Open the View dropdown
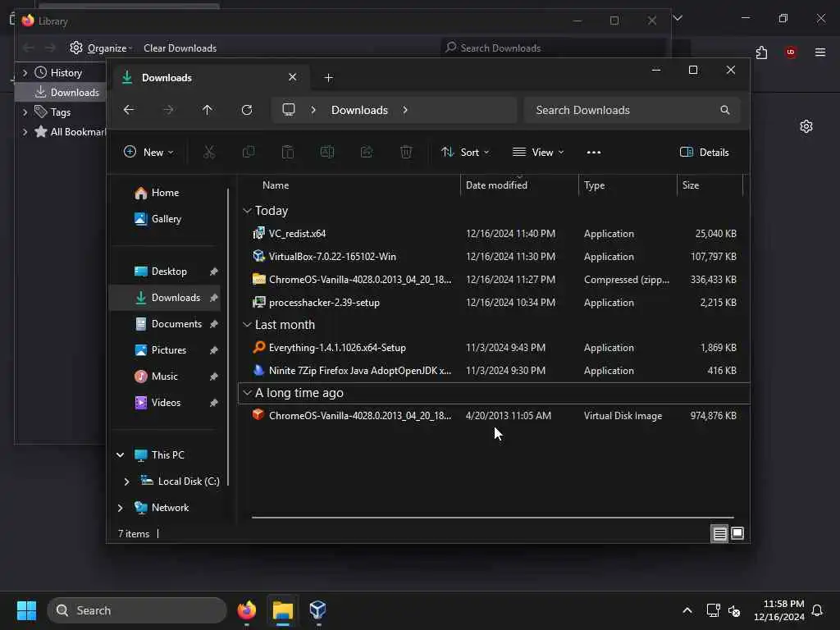The height and width of the screenshot is (630, 840). (x=538, y=152)
